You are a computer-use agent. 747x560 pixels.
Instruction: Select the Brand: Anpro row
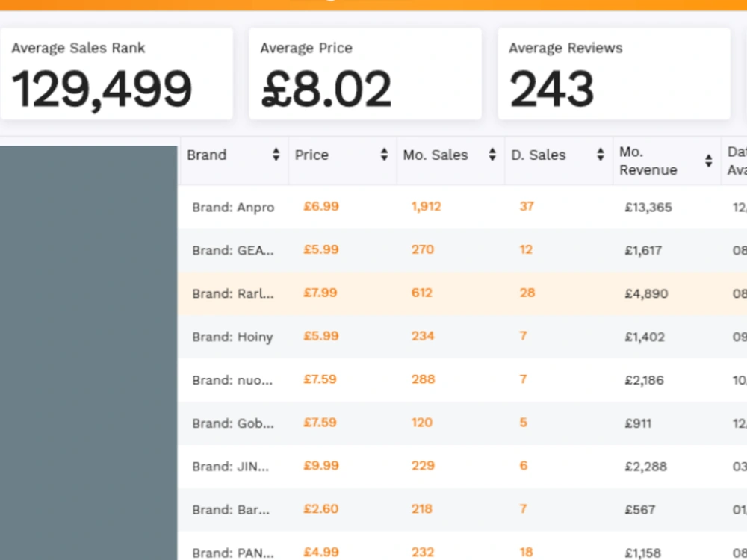pyautogui.click(x=462, y=207)
